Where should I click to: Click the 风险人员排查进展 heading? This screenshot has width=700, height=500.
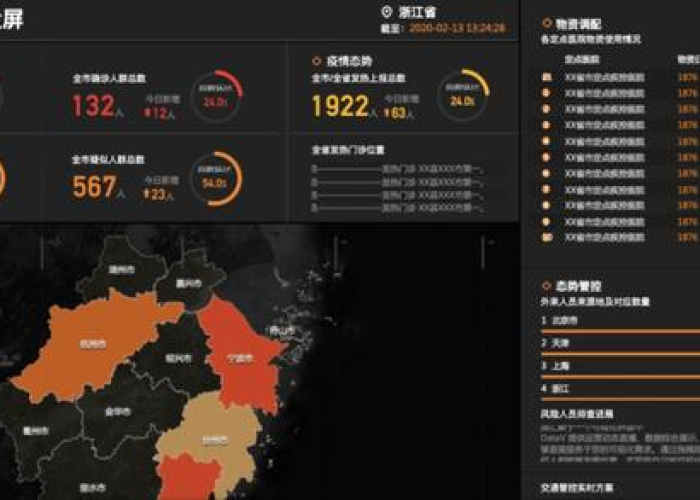(577, 414)
